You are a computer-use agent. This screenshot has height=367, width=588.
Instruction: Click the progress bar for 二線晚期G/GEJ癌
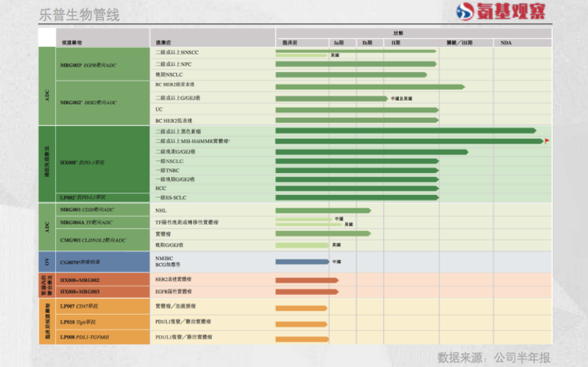(x=372, y=152)
